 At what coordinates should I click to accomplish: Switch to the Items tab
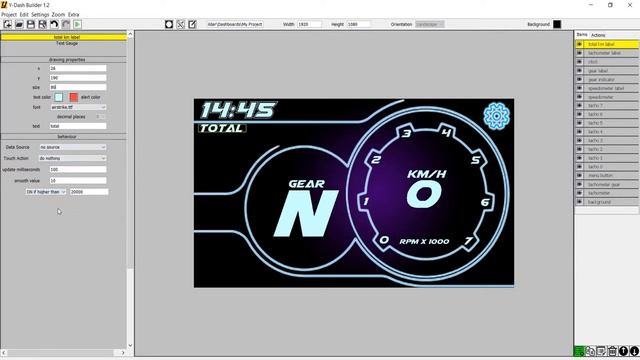pyautogui.click(x=582, y=35)
